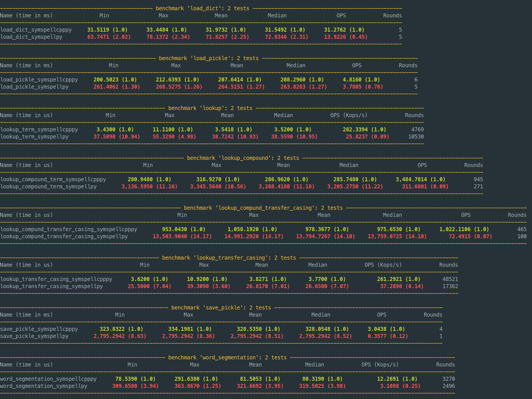Click "Name (time in ms)" header of save_pickle table
The width and height of the screenshot is (532, 399).
[26, 315]
